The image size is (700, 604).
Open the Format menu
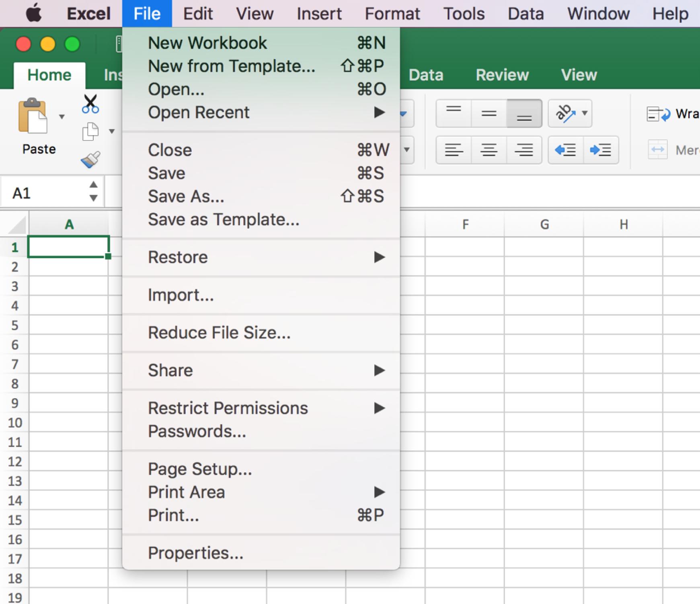[x=392, y=14]
